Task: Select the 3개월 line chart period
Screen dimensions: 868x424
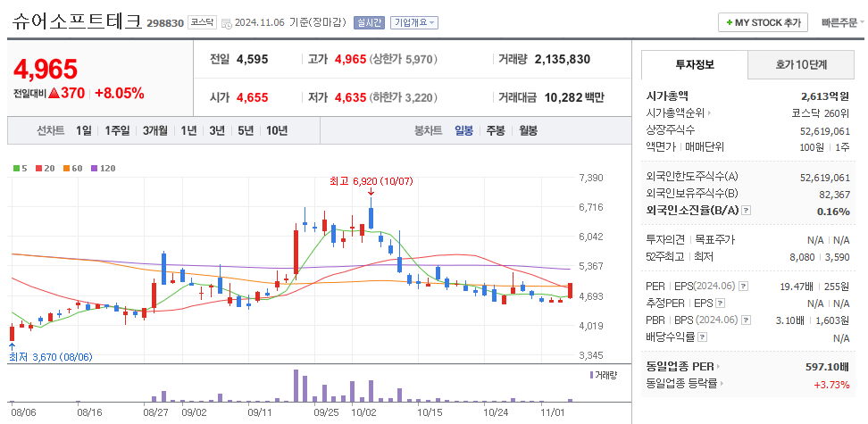Action: (155, 130)
